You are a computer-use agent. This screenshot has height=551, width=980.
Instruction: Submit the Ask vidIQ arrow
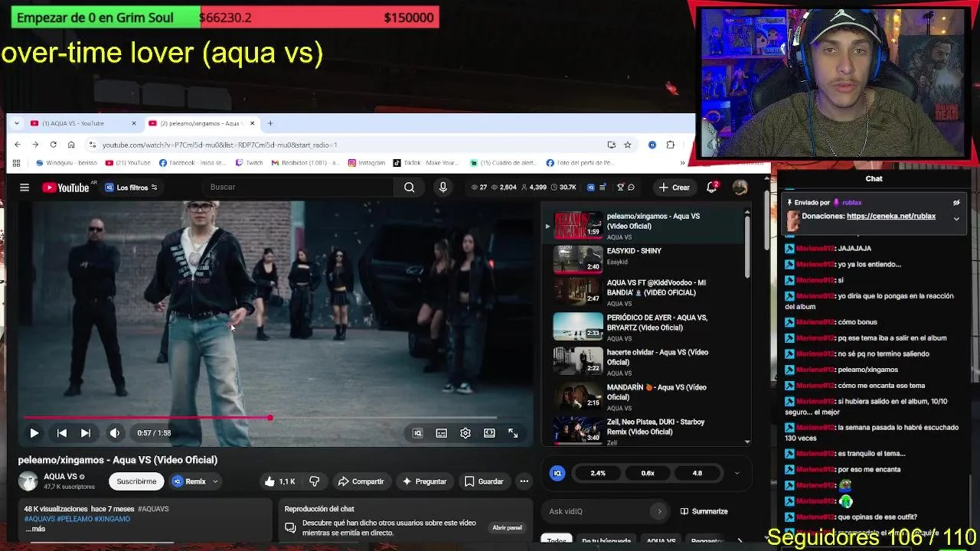click(659, 511)
